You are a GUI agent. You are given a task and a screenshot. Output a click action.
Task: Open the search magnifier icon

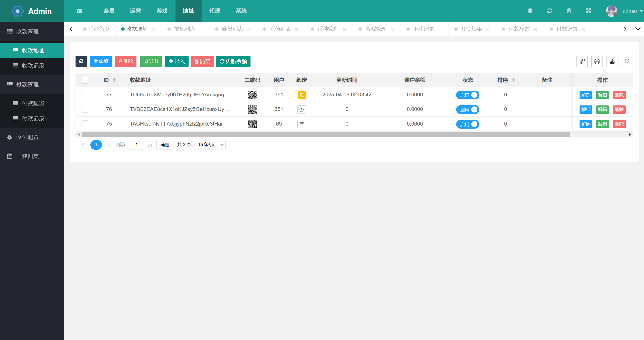click(x=627, y=61)
